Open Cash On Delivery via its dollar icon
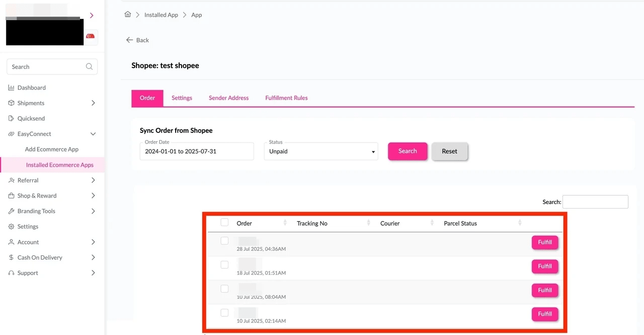Viewport: 644px width, 335px height. click(x=11, y=257)
